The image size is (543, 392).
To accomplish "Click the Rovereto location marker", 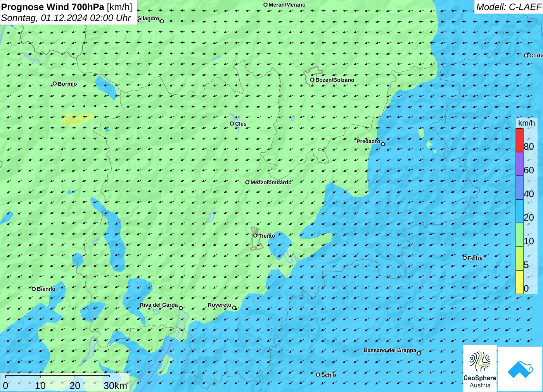I will click(x=234, y=308).
